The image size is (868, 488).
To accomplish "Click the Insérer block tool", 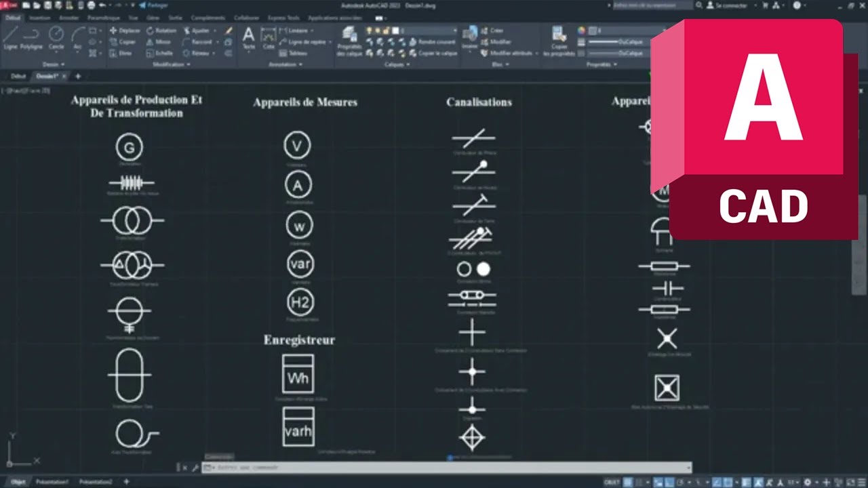I will pos(470,38).
